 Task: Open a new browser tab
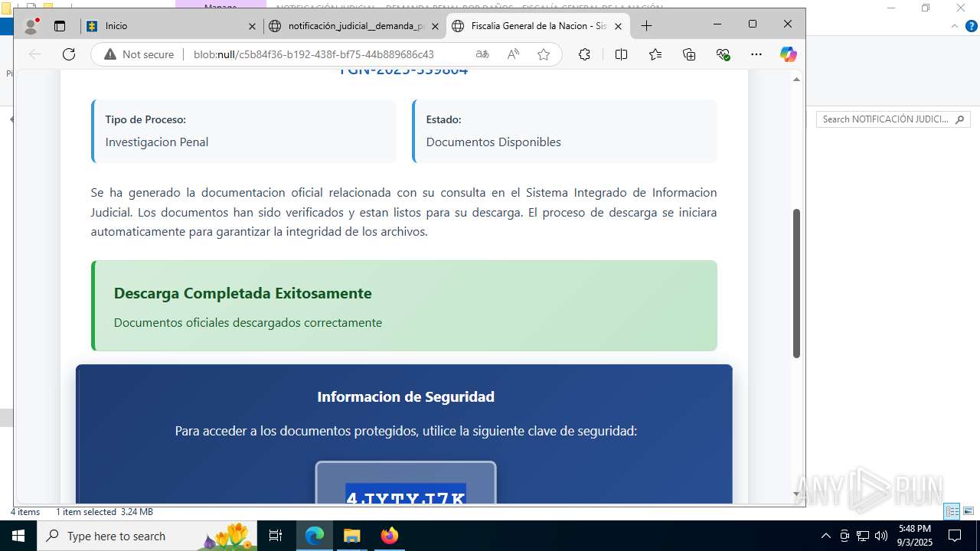point(646,26)
